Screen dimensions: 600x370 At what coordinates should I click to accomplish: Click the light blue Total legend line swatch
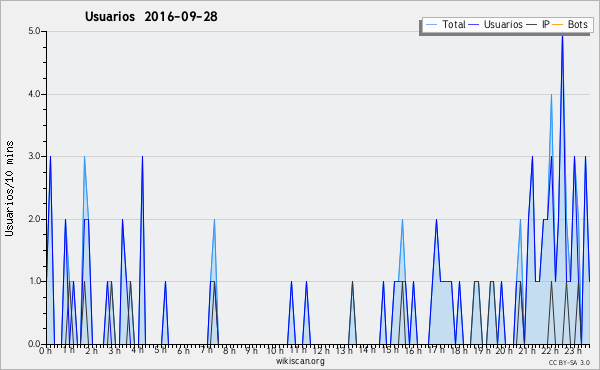431,25
